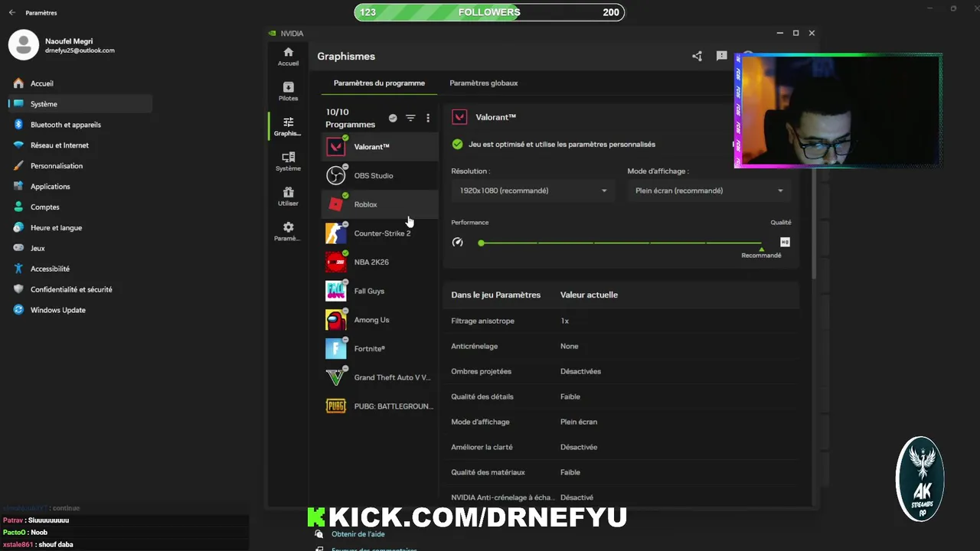Open Accueil in Windows Settings
Screen dimensions: 980x551
80,83
